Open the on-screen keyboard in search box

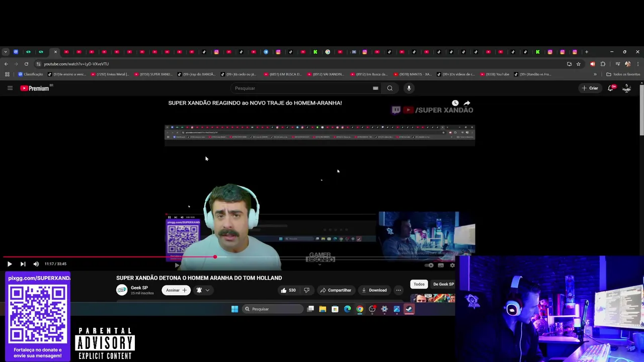pos(375,88)
